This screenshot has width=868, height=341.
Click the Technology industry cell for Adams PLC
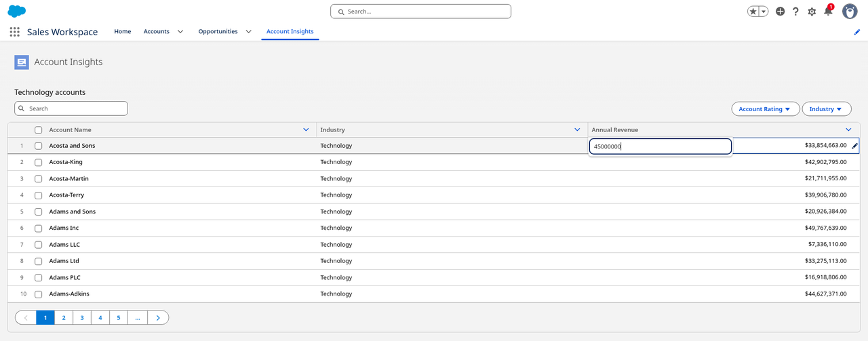pos(452,278)
